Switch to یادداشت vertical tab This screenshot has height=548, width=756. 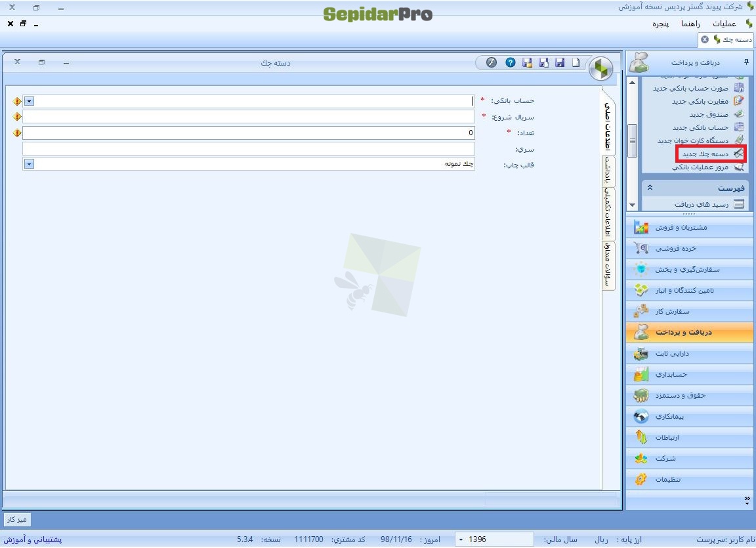[x=608, y=171]
